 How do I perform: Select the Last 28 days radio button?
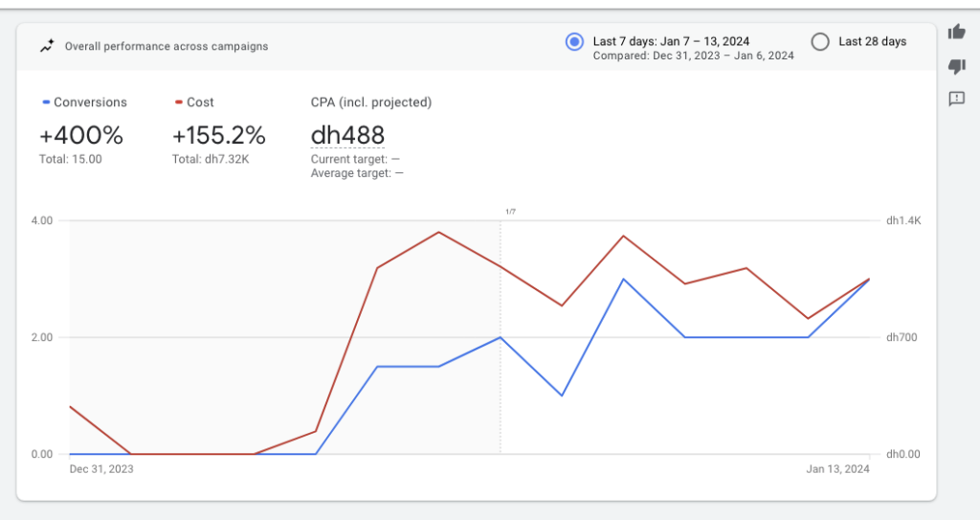[x=819, y=41]
